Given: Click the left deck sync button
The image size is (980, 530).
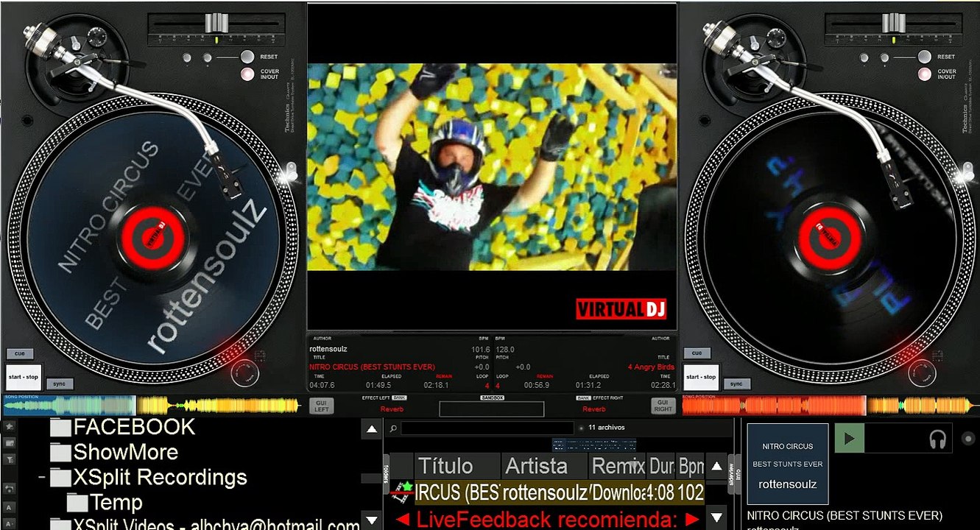Looking at the screenshot, I should tap(60, 384).
